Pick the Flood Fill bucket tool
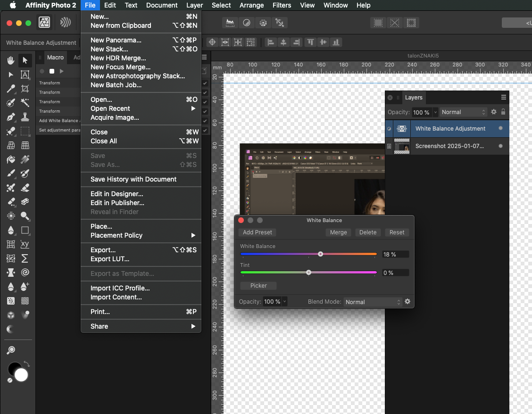 [x=11, y=159]
